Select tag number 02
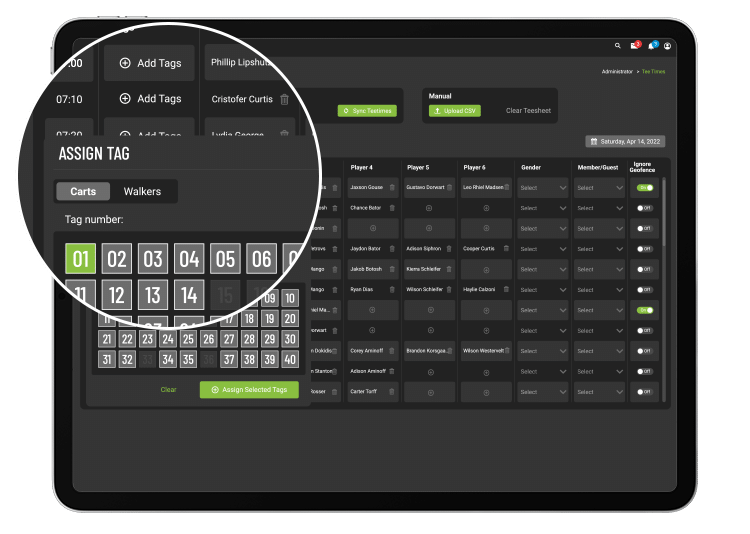Screen dimensions: 750x534 coord(118,260)
